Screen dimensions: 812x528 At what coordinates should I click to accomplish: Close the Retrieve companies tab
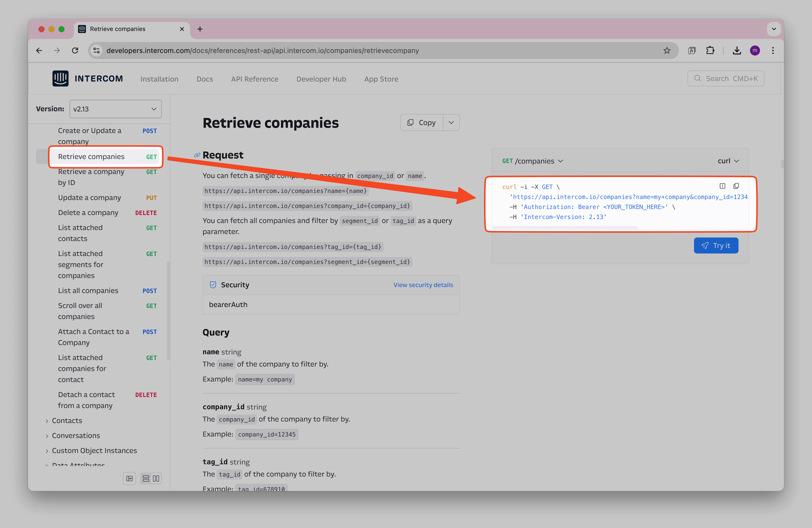[x=182, y=29]
